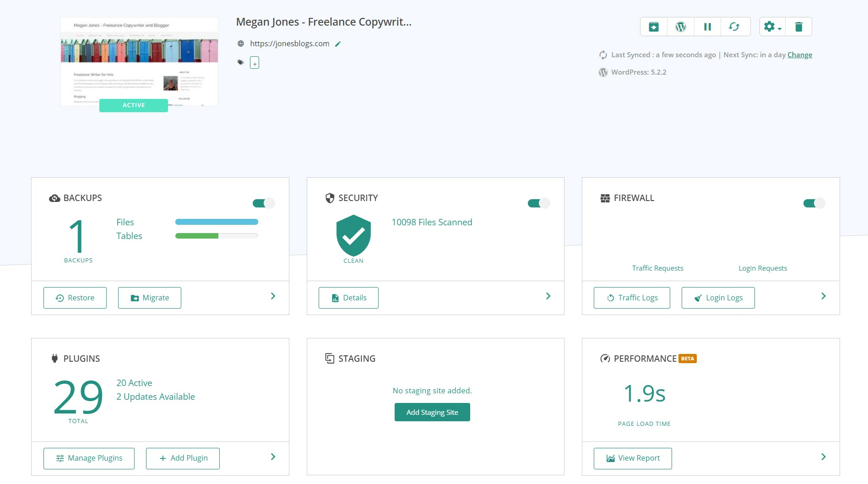View the Login Requests tab
868x484 pixels.
(762, 268)
